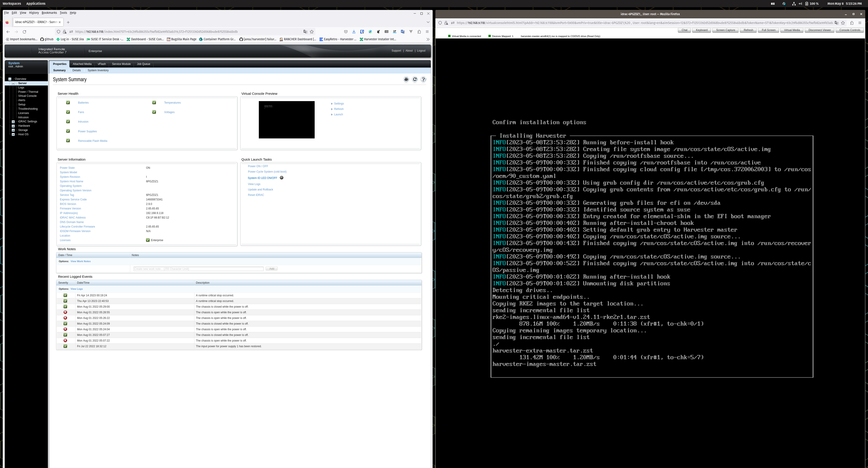Check the Enterprise license checkbox
868x468 pixels.
click(148, 240)
